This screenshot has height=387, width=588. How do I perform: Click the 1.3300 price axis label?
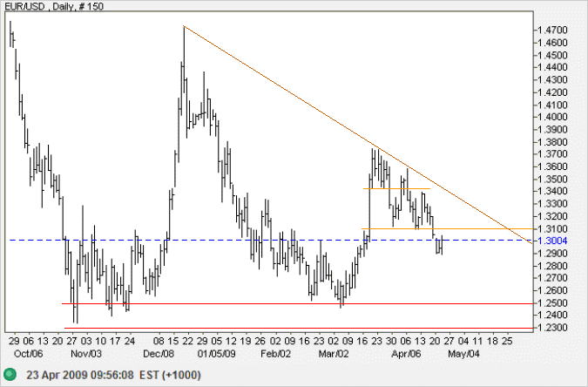click(x=553, y=203)
